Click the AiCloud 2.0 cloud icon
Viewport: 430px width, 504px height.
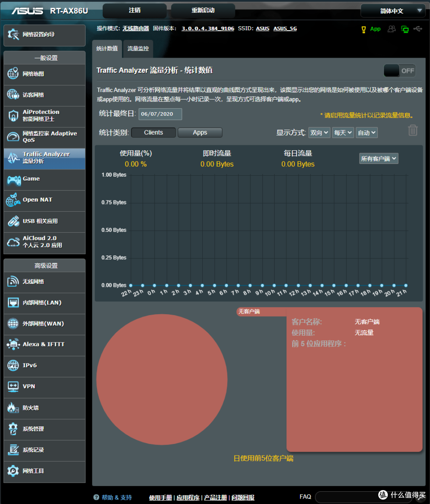pyautogui.click(x=13, y=242)
